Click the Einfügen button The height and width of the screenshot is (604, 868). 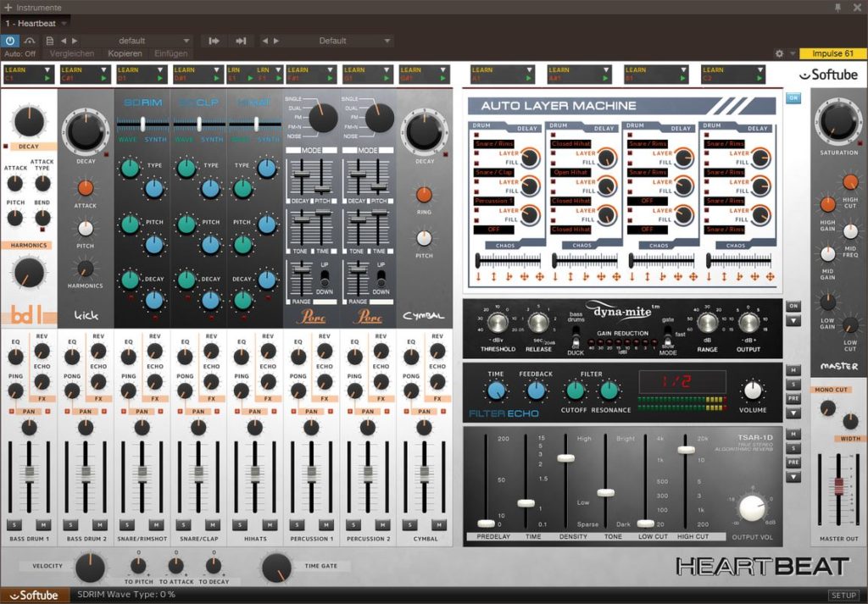tap(171, 53)
